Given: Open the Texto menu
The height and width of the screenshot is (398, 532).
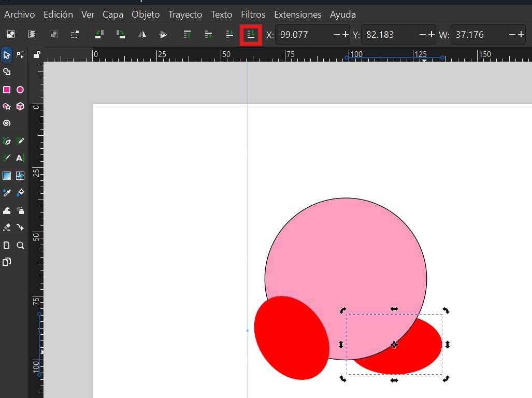Looking at the screenshot, I should 222,15.
